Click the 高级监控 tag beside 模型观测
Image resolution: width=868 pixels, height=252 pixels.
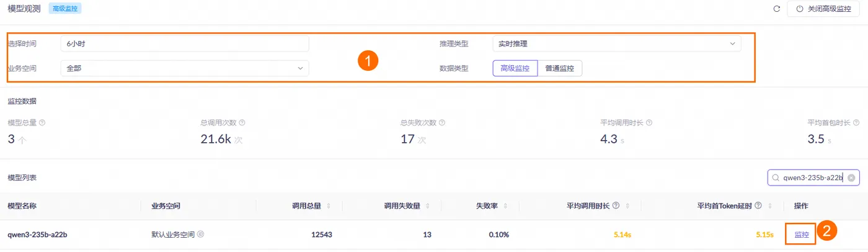(x=65, y=9)
